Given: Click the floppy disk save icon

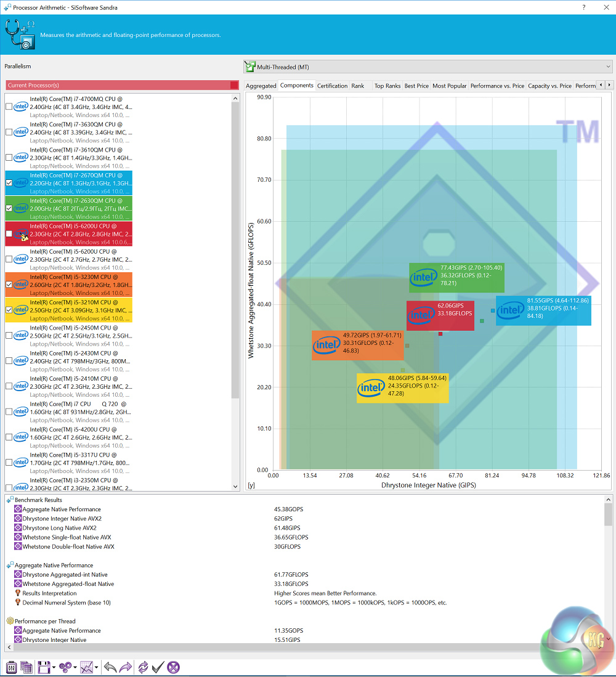Looking at the screenshot, I should pos(44,668).
